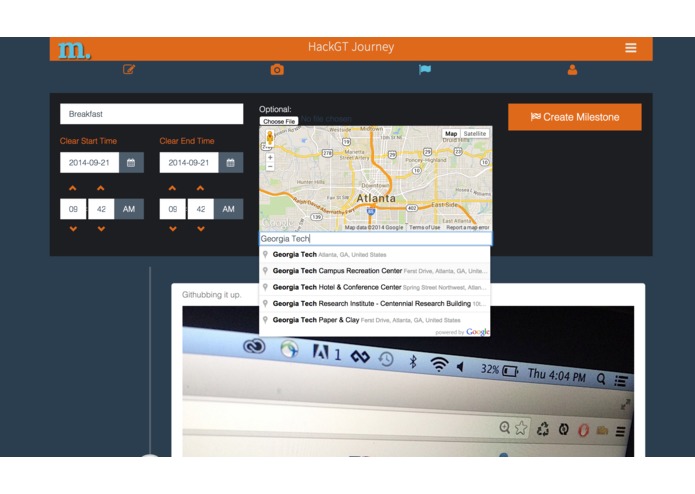Focus the end minute field
This screenshot has width=695, height=494.
(200, 209)
